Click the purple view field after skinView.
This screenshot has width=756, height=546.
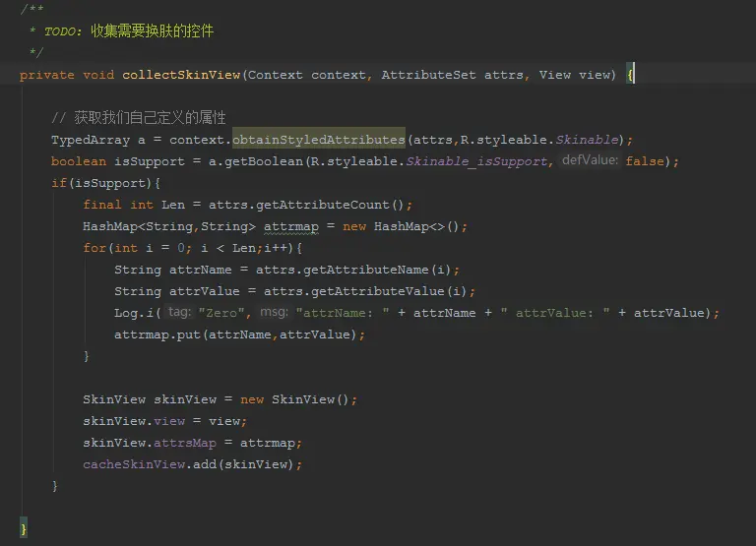[169, 421]
